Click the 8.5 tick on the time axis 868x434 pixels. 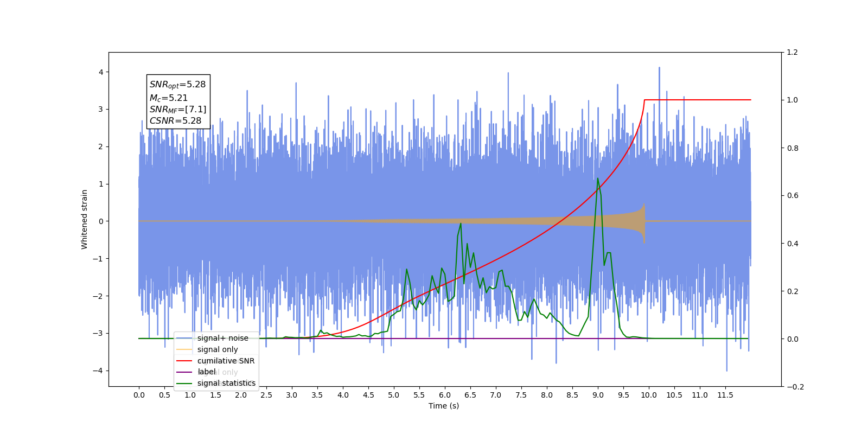pos(572,395)
